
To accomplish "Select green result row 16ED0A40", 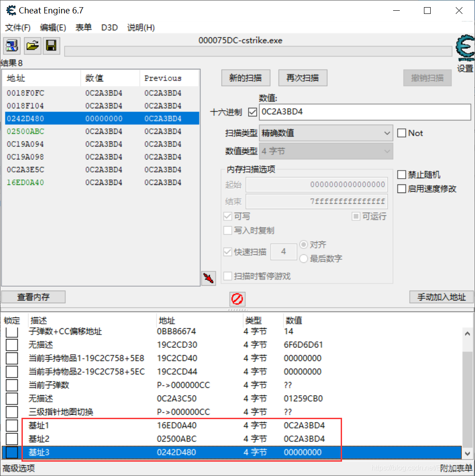I will 102,182.
